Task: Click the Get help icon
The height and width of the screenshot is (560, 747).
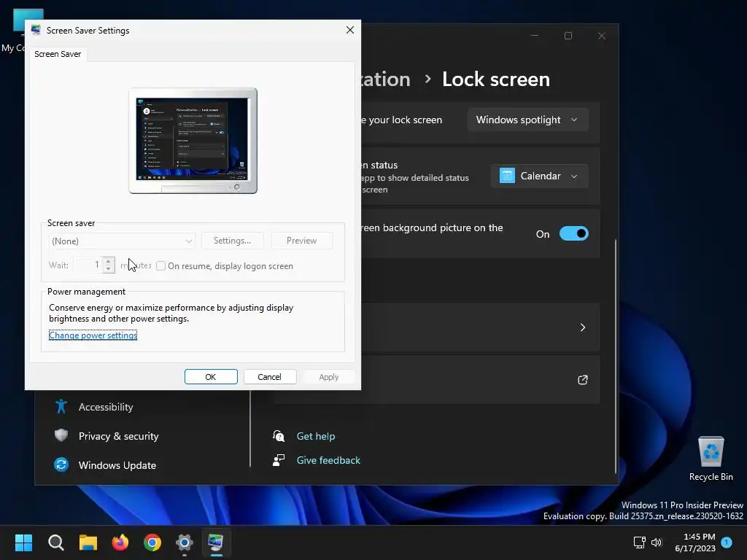Action: pyautogui.click(x=279, y=436)
